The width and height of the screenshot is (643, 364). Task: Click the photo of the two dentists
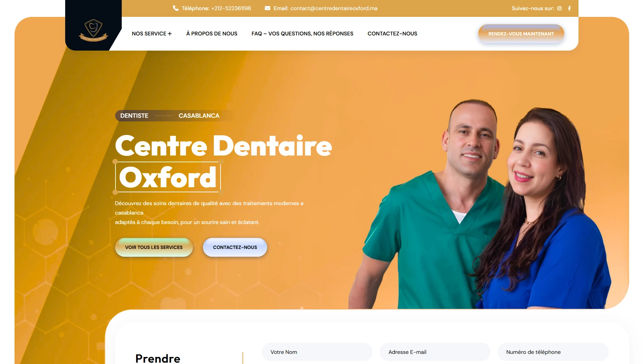(480, 204)
